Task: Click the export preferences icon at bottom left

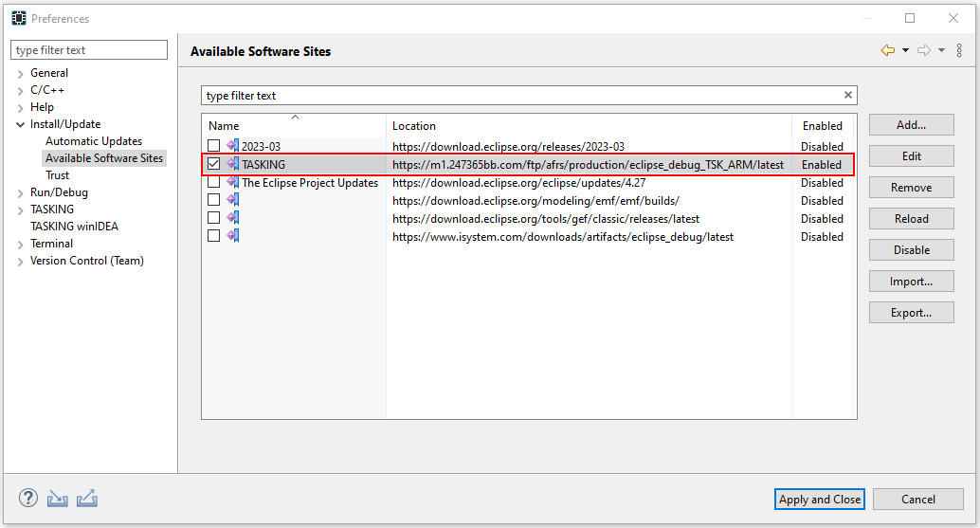Action: click(87, 498)
